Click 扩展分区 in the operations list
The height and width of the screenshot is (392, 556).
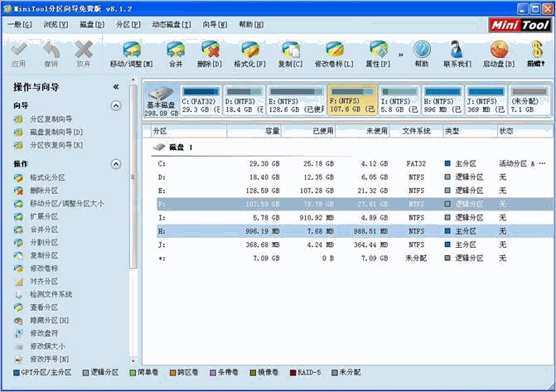coord(44,216)
